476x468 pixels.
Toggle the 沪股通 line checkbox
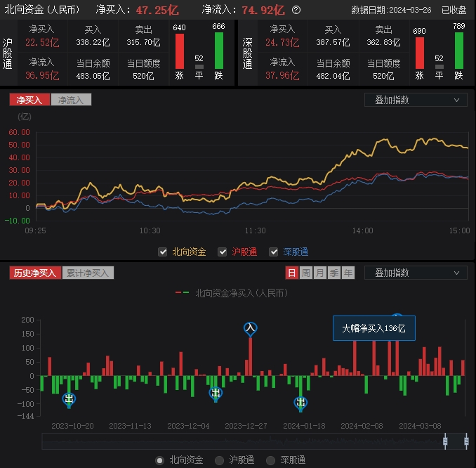coord(223,252)
